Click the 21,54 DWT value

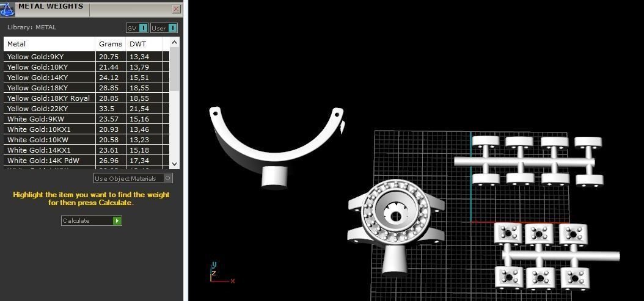point(139,109)
